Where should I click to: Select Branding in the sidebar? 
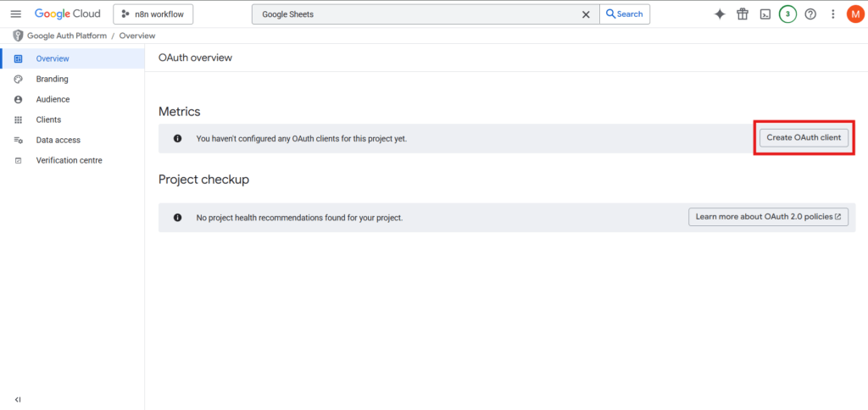(52, 79)
